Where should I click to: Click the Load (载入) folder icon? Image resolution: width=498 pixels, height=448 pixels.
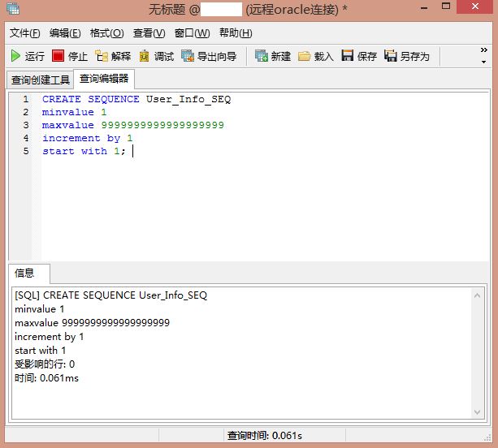pyautogui.click(x=305, y=56)
